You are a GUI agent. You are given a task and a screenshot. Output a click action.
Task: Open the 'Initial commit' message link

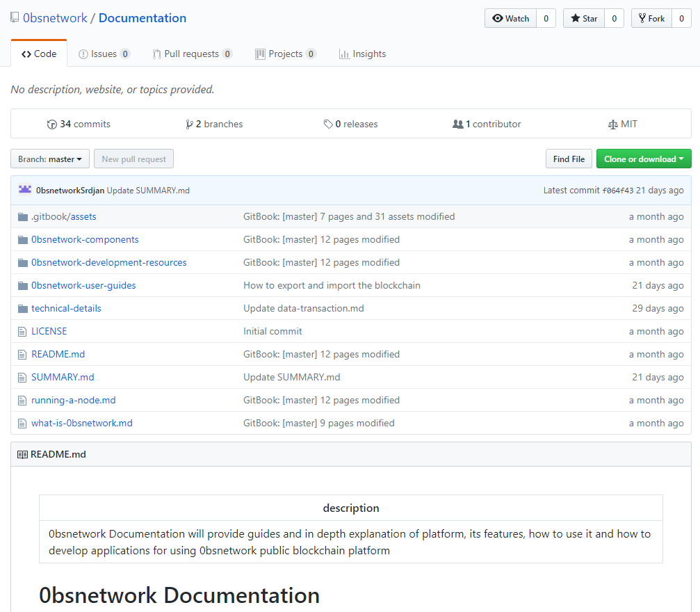(x=272, y=332)
